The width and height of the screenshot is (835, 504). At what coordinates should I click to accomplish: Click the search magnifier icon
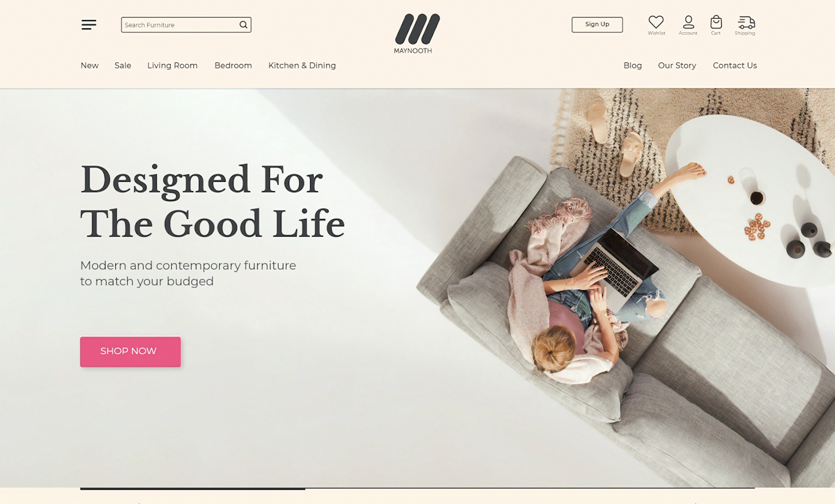point(243,25)
